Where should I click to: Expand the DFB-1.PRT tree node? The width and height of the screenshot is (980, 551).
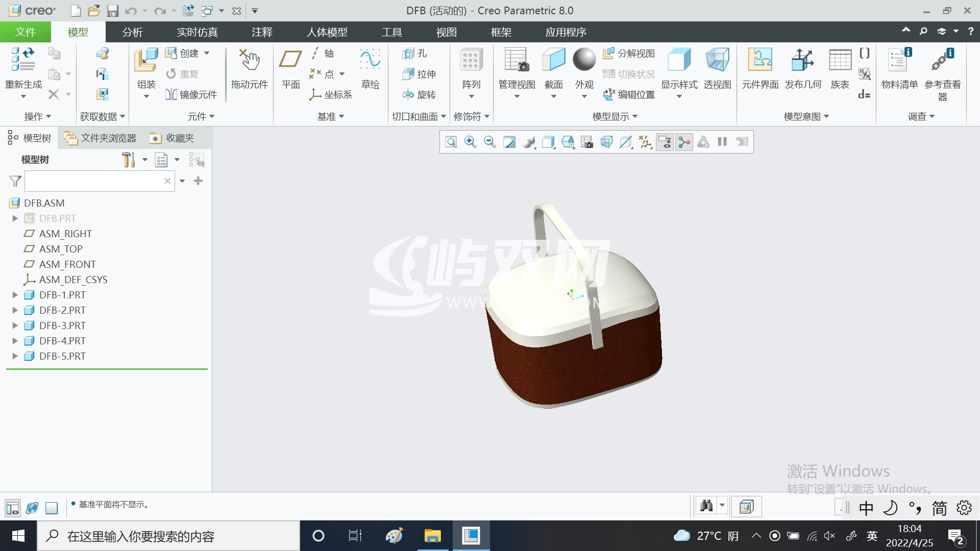tap(15, 295)
